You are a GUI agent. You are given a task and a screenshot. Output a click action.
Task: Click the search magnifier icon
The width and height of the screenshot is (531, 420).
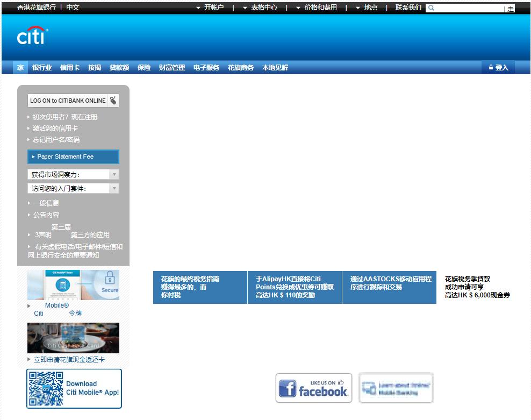[431, 8]
